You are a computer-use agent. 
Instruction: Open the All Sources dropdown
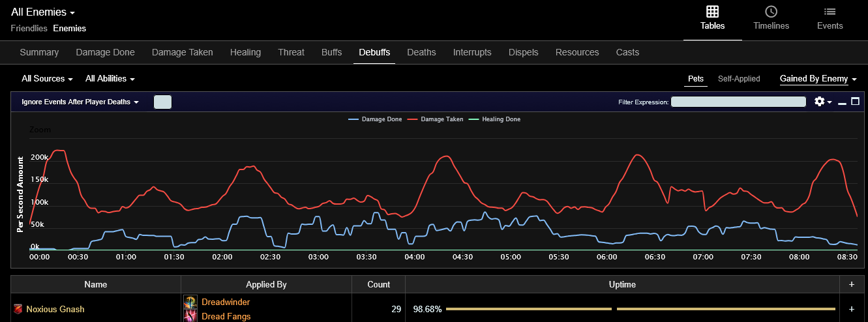coord(47,79)
